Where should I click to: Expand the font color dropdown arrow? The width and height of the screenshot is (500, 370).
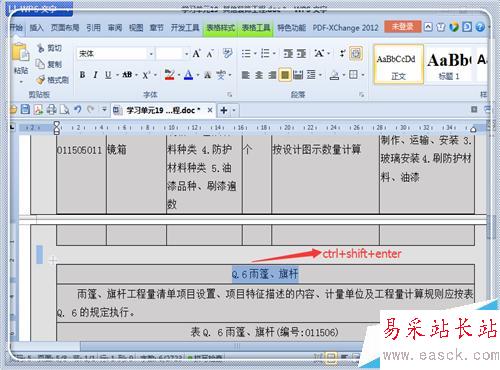tap(198, 75)
